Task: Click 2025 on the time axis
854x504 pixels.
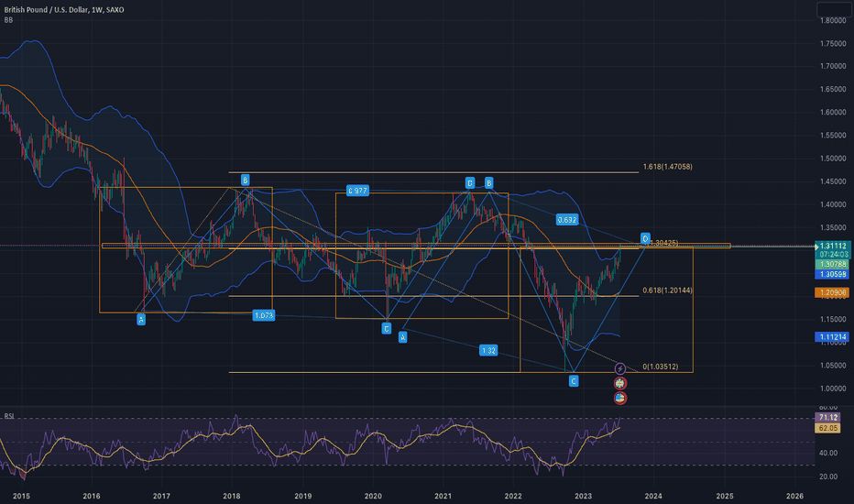Action: coord(725,496)
